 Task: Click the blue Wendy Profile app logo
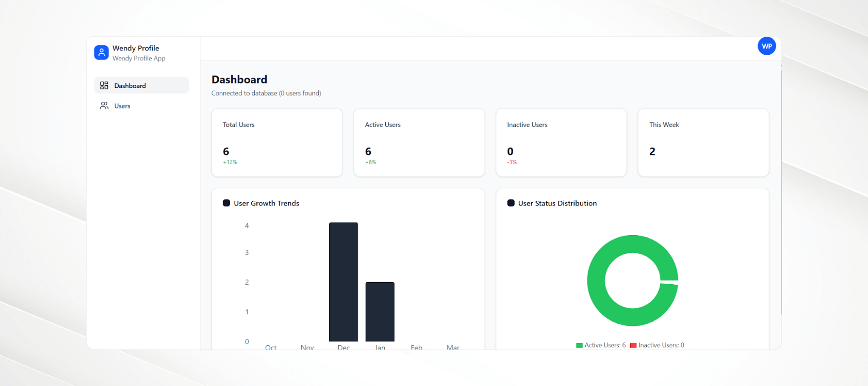pos(101,53)
